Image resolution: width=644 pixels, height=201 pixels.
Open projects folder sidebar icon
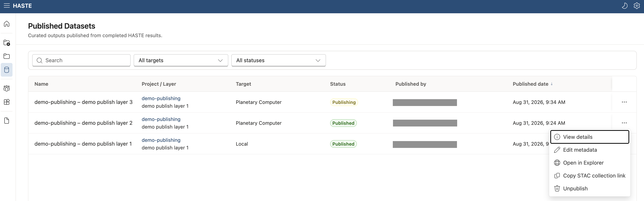click(7, 56)
